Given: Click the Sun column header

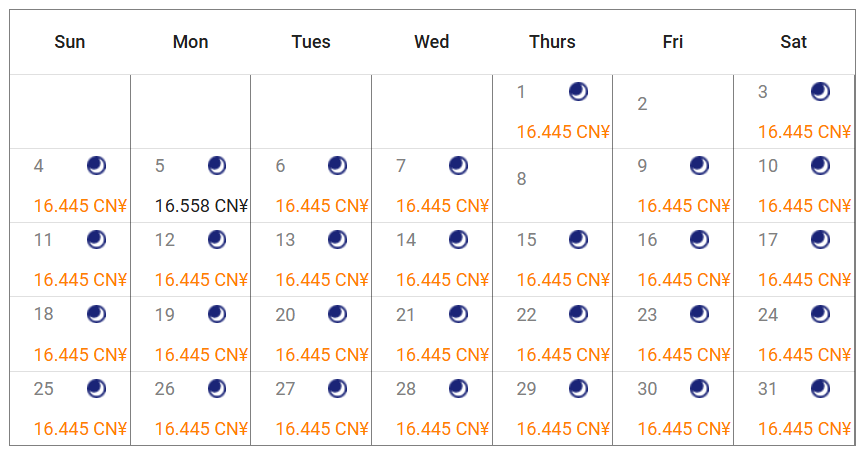Looking at the screenshot, I should point(70,42).
